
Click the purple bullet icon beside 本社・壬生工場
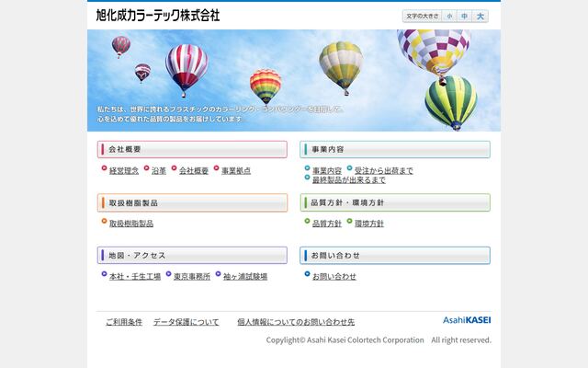tap(104, 274)
